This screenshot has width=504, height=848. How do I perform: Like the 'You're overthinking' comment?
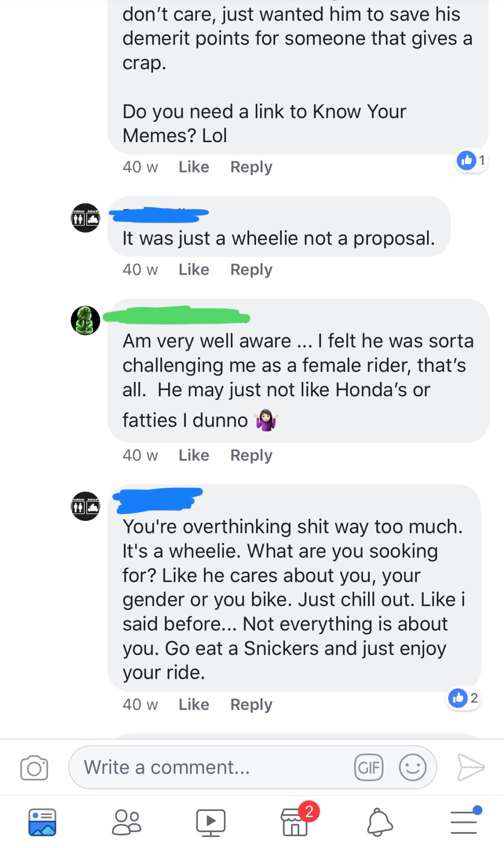pos(194,704)
